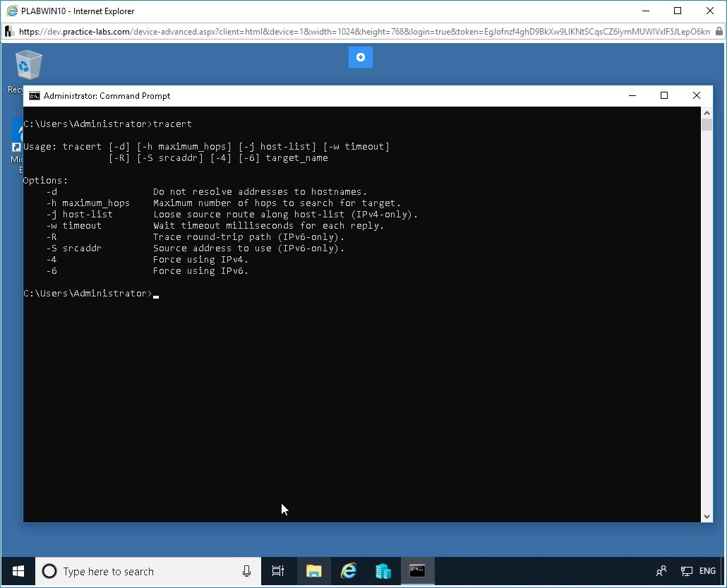
Task: Click the padlock security icon in address bar
Action: point(719,32)
